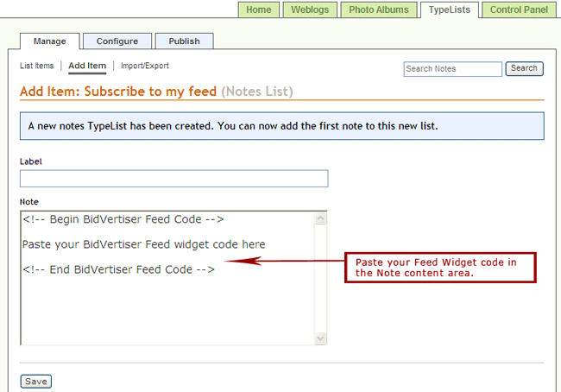
Task: Save the new note item
Action: point(35,382)
